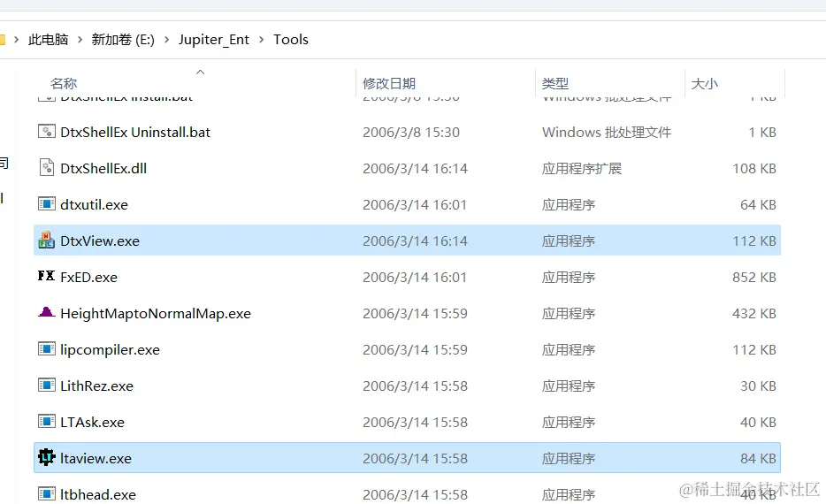Select the file name DtxShellEx.dll
The width and height of the screenshot is (826, 504).
coord(103,169)
